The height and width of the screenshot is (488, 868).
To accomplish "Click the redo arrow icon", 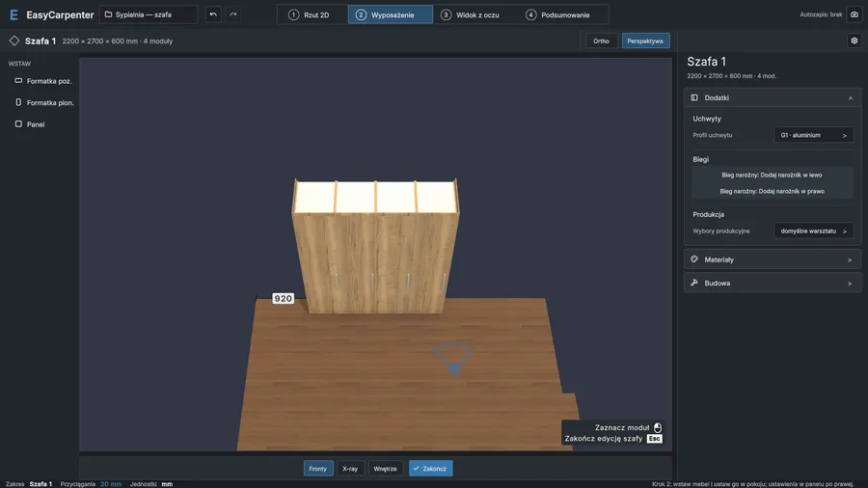I will pyautogui.click(x=233, y=14).
